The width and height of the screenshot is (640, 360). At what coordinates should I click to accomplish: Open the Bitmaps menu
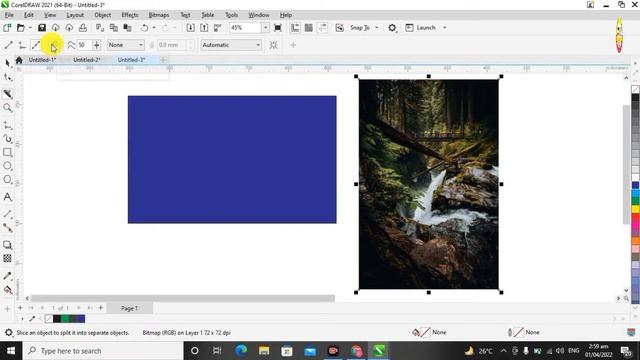(x=159, y=15)
